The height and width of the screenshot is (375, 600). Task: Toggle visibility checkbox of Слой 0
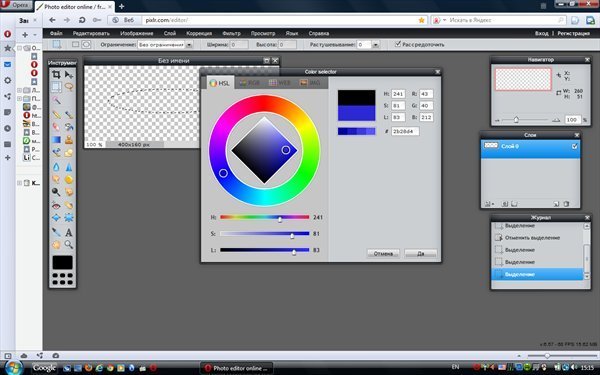point(574,146)
